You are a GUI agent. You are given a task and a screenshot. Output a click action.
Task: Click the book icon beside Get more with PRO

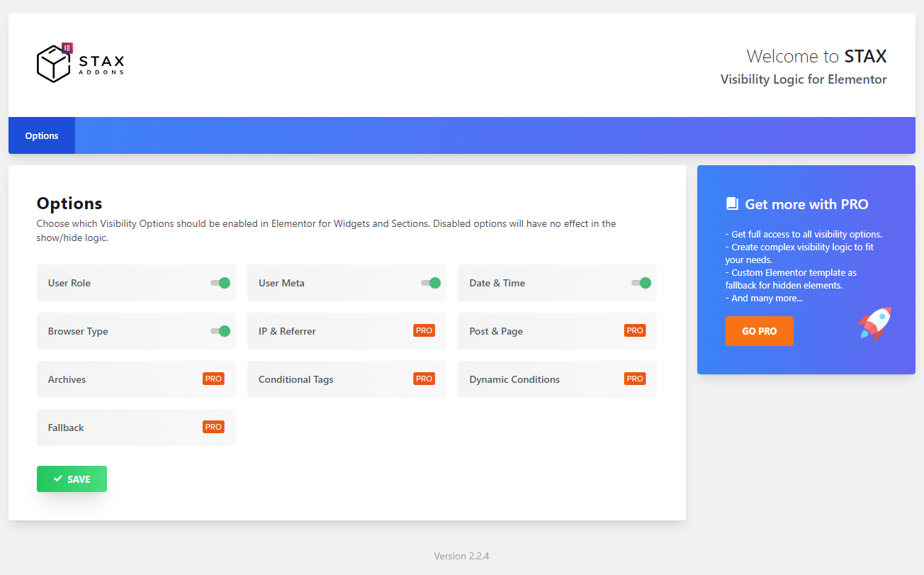(x=731, y=203)
